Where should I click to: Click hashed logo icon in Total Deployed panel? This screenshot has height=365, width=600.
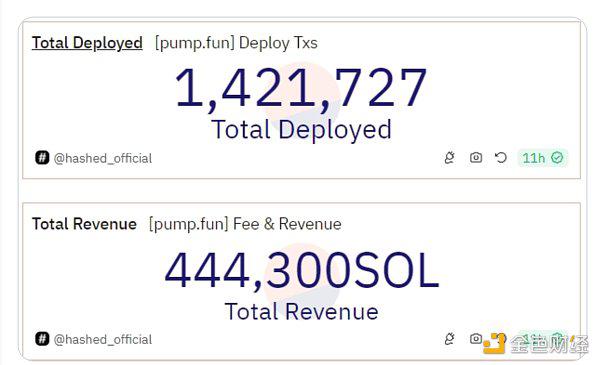point(42,157)
